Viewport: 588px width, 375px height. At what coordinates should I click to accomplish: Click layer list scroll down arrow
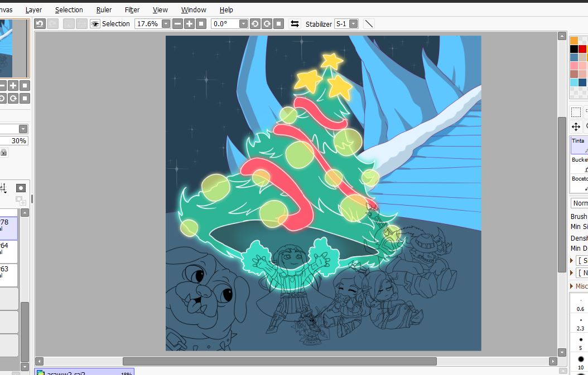tap(25, 367)
